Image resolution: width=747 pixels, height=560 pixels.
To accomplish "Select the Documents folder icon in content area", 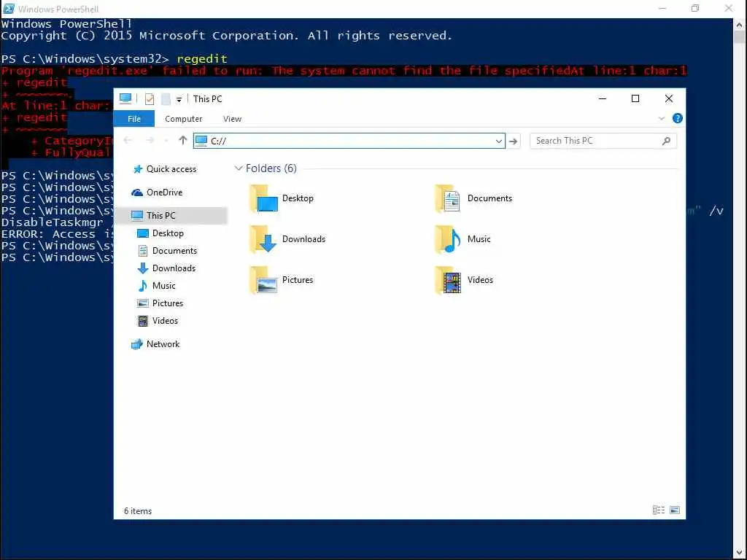I will [448, 198].
